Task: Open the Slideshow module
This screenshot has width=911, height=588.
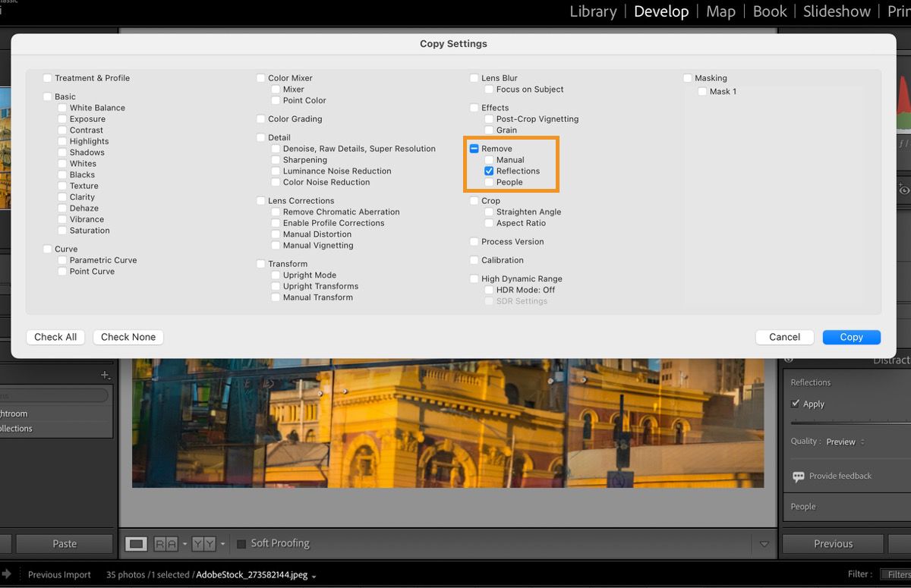Action: pos(837,11)
